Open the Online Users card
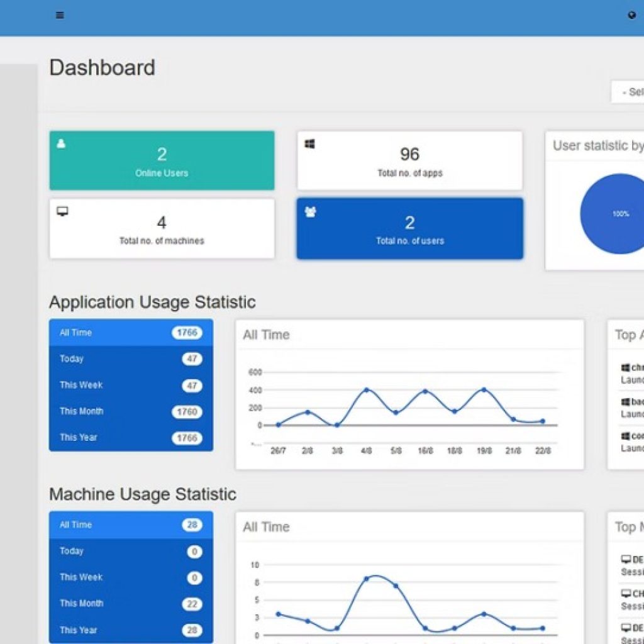 [x=162, y=160]
